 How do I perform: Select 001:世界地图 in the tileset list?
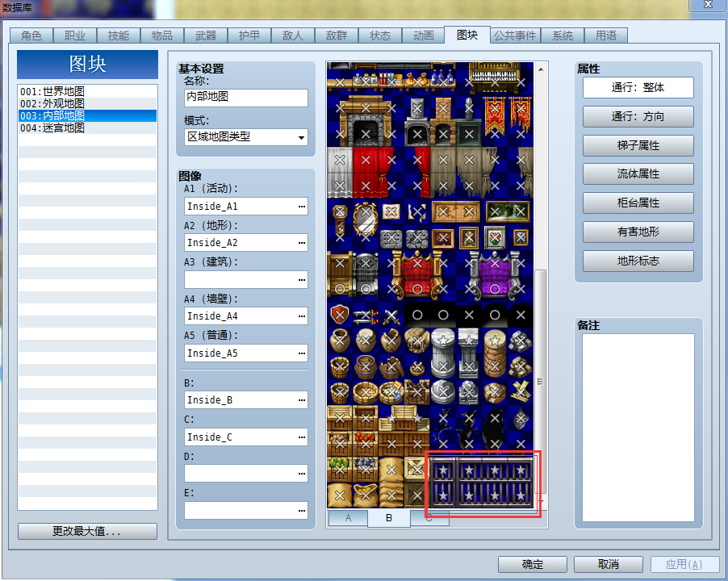[x=87, y=91]
